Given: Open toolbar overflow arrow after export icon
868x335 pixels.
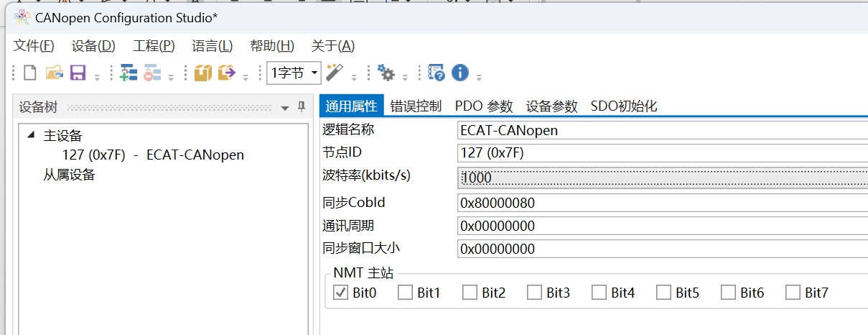Looking at the screenshot, I should click(x=246, y=77).
